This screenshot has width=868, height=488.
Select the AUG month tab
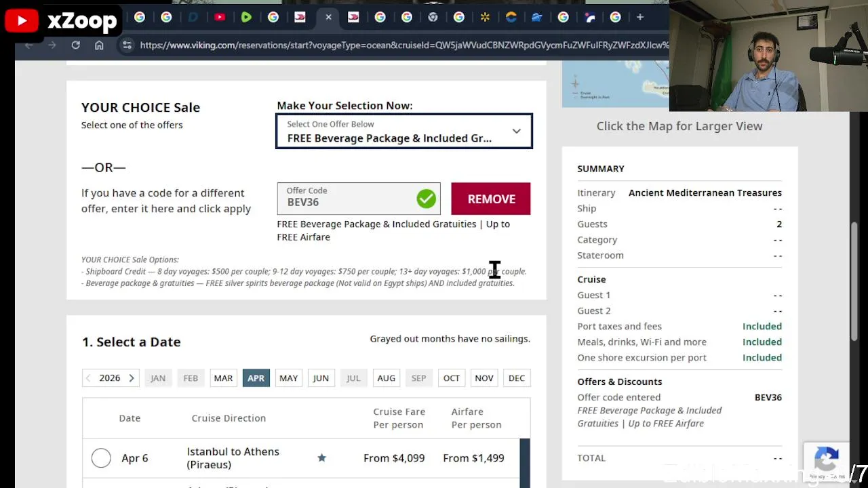click(386, 378)
